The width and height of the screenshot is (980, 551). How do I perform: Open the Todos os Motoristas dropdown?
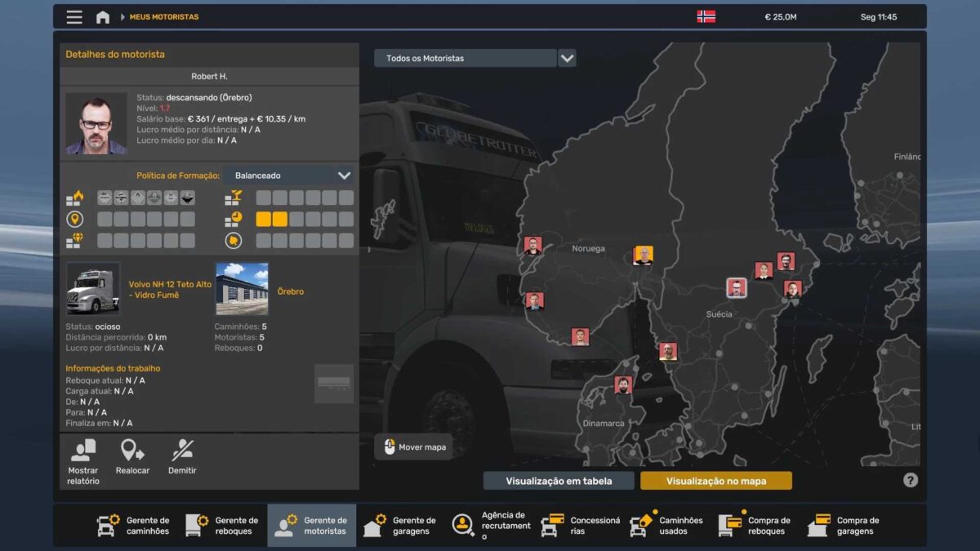coord(567,59)
